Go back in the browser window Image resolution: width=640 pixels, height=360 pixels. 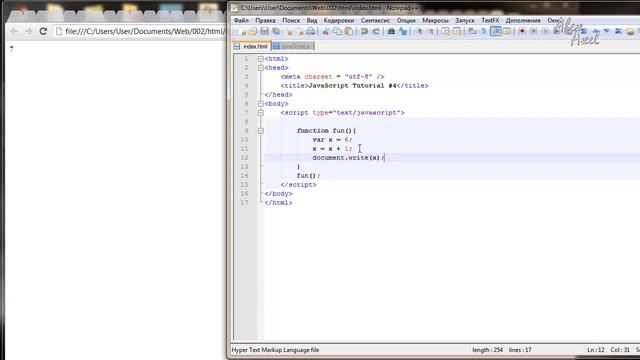coord(14,31)
